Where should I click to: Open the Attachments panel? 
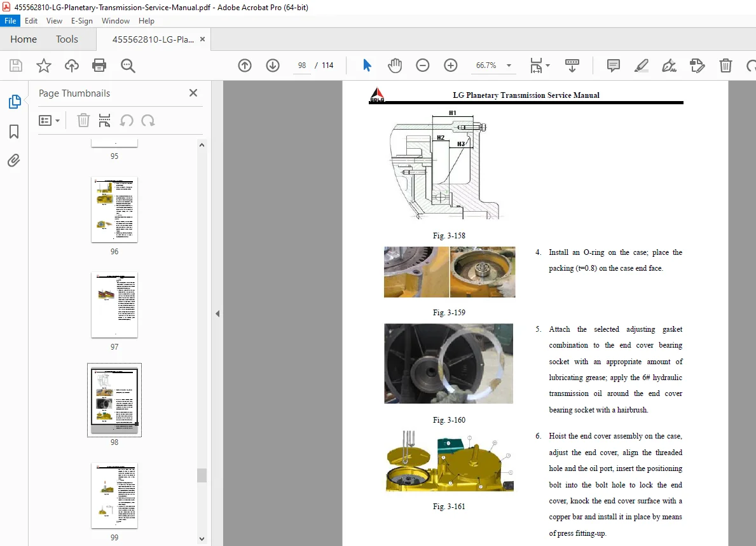[x=14, y=160]
